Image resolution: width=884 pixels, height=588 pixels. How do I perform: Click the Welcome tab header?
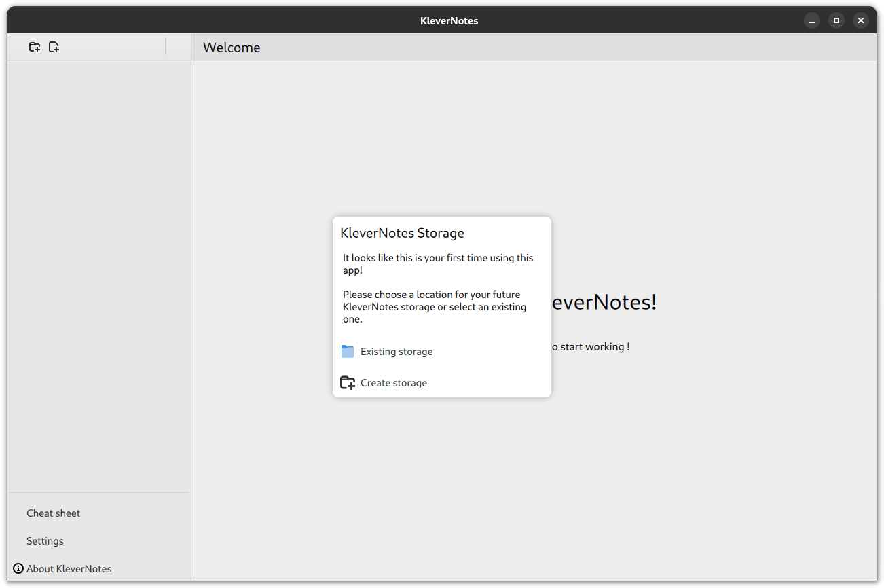point(232,47)
